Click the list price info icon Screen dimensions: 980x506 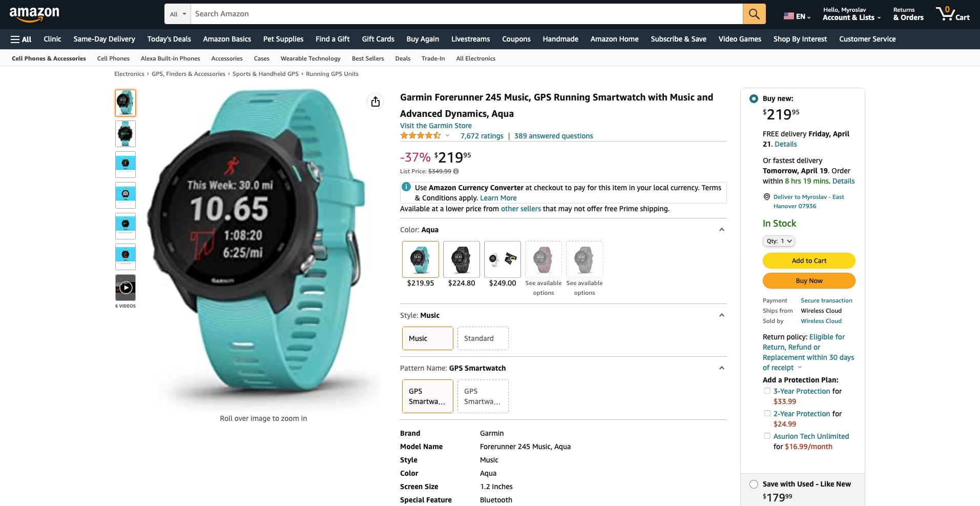[456, 171]
